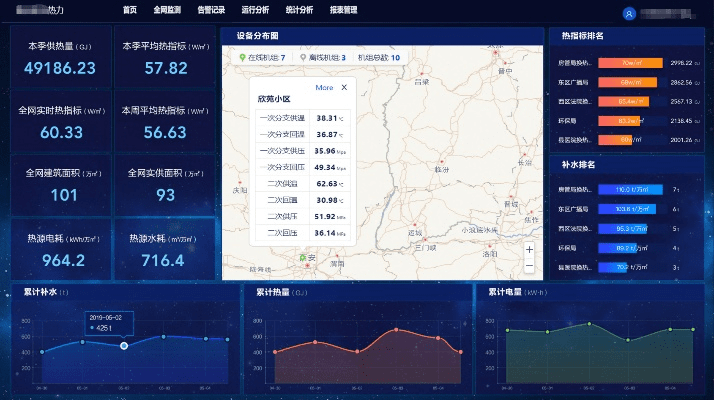This screenshot has width=714, height=400.
Task: Click the highlighted 425 t point on 累计补水 chart
Action: 124,346
